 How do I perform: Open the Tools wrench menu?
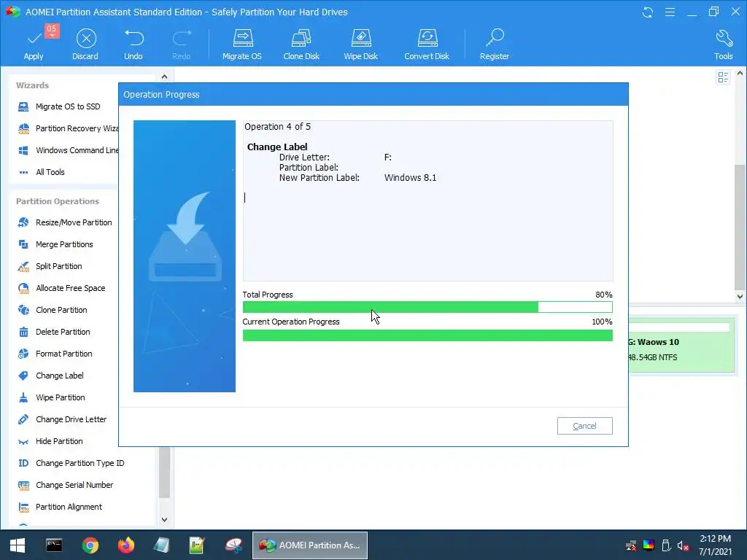(724, 44)
